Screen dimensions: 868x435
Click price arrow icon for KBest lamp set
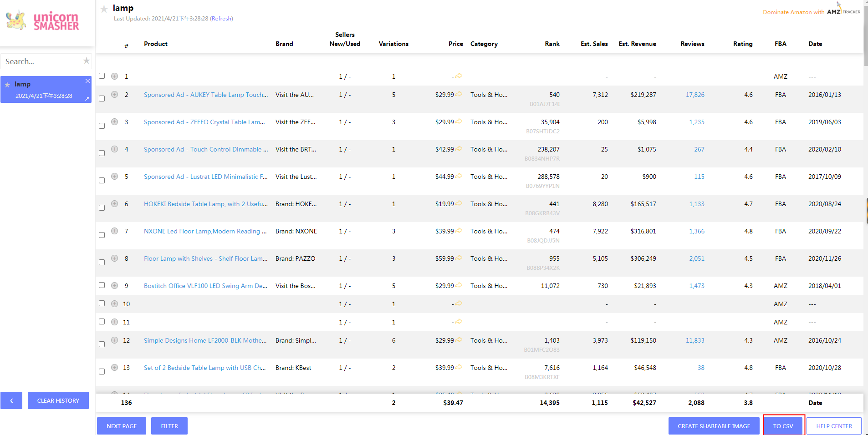(x=459, y=367)
